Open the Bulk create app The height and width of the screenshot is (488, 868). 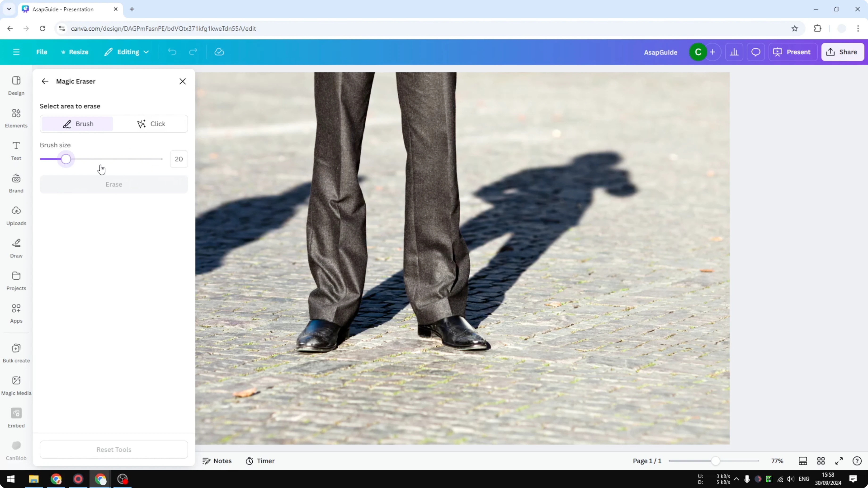coord(16,353)
